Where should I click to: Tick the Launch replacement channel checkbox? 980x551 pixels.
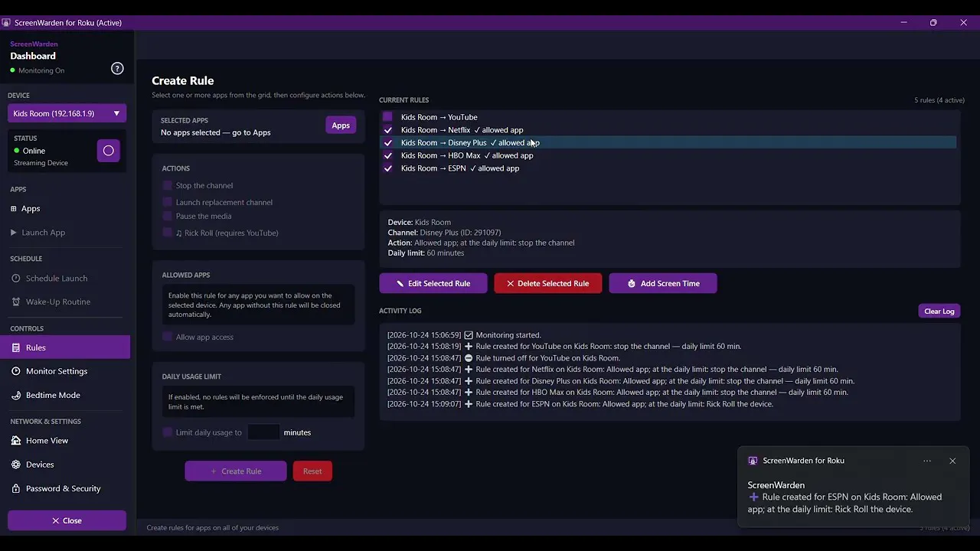click(x=168, y=202)
